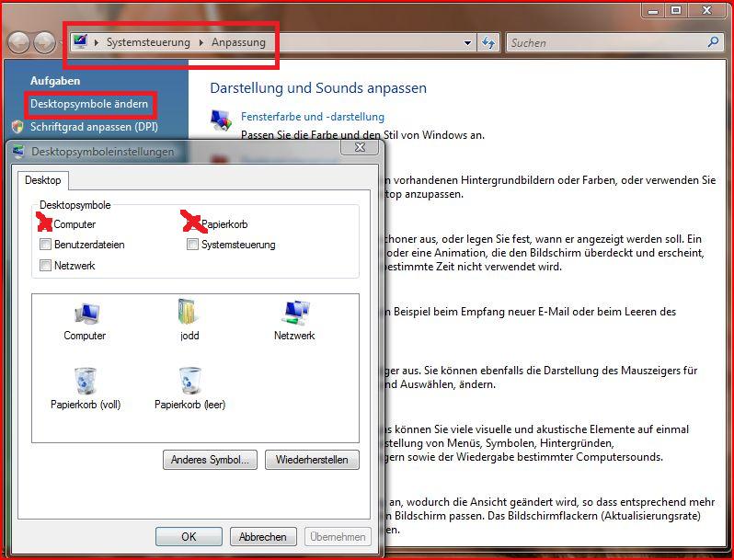Image resolution: width=734 pixels, height=560 pixels.
Task: Click the forward navigation arrow button
Action: click(44, 43)
